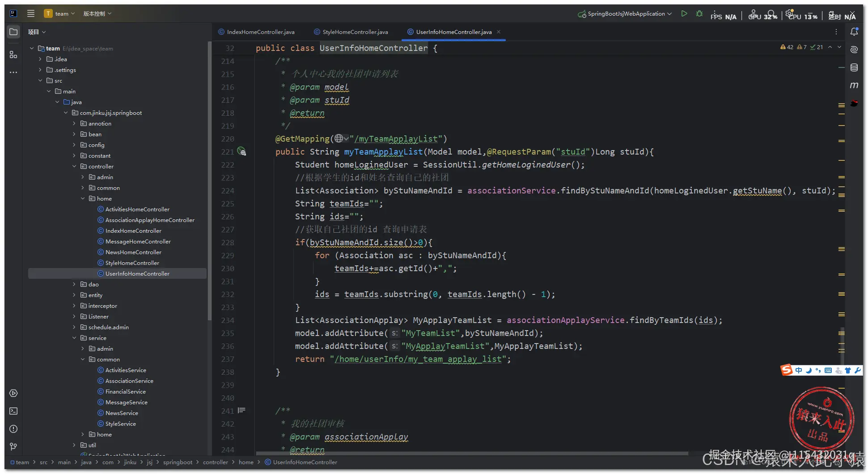
Task: Toggle half/full-width moon icon in Sogou bar
Action: (809, 370)
